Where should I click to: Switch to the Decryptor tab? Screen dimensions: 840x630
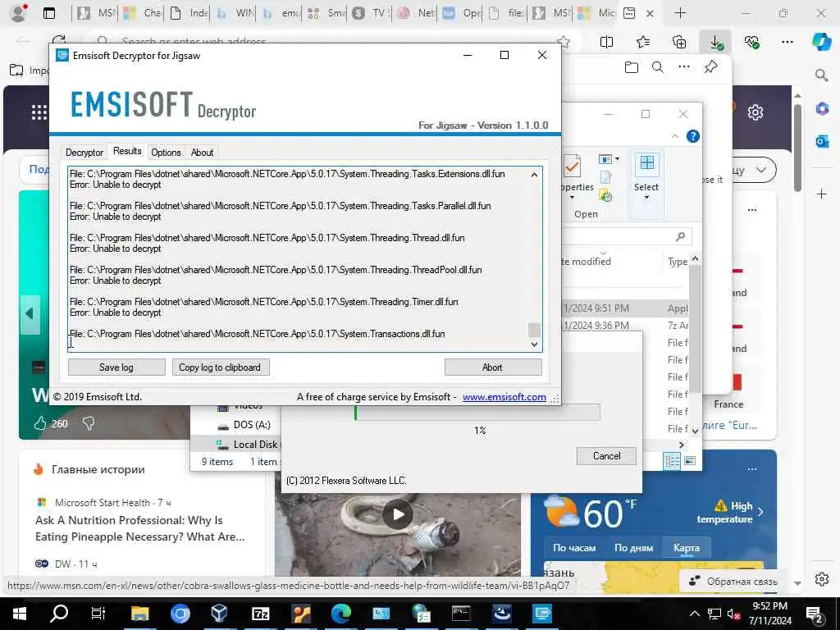click(84, 152)
